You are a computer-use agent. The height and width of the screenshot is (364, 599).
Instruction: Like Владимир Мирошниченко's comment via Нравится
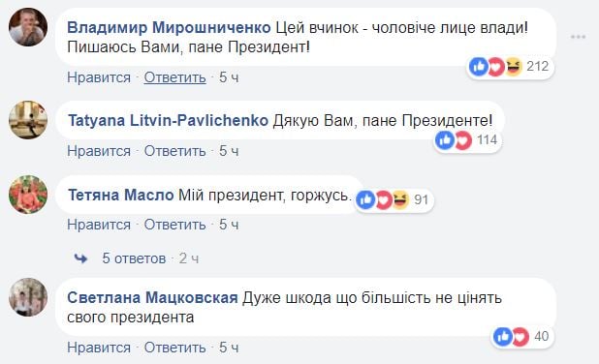[x=99, y=77]
